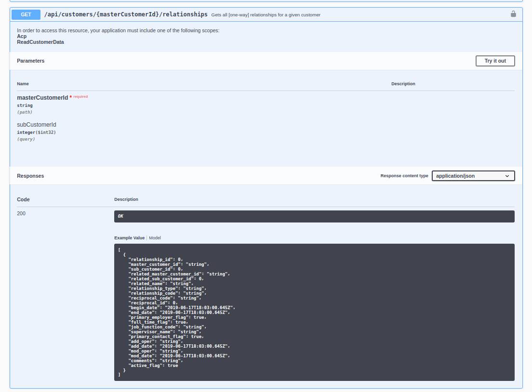Click the Parameters section header
The height and width of the screenshot is (392, 532).
(x=30, y=61)
